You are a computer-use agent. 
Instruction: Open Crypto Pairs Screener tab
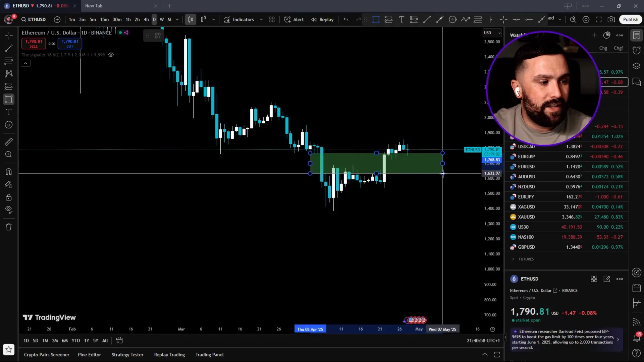[47, 355]
